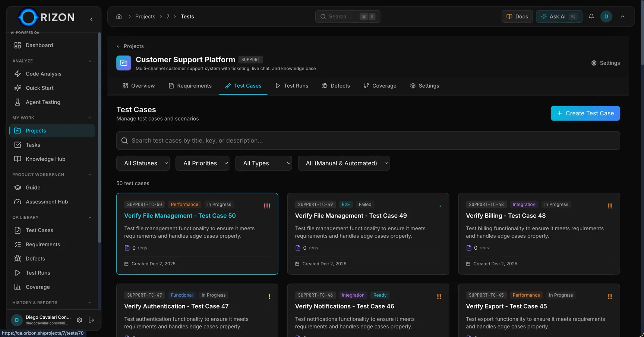Viewport: 644px width, 337px height.
Task: Open Defects in the QA Library
Action: [x=35, y=258]
